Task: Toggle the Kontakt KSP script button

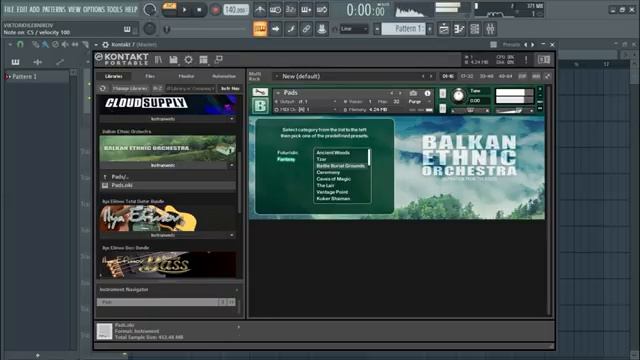Action: pyautogui.click(x=522, y=76)
